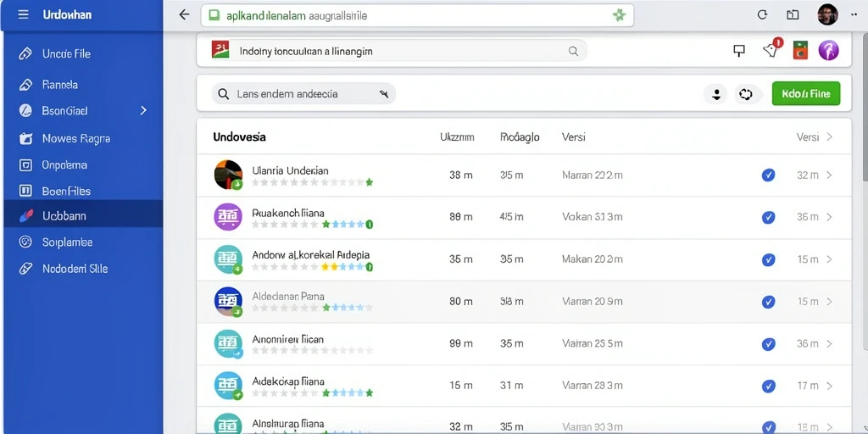
Task: Click the flag logo left of top search
Action: [220, 50]
